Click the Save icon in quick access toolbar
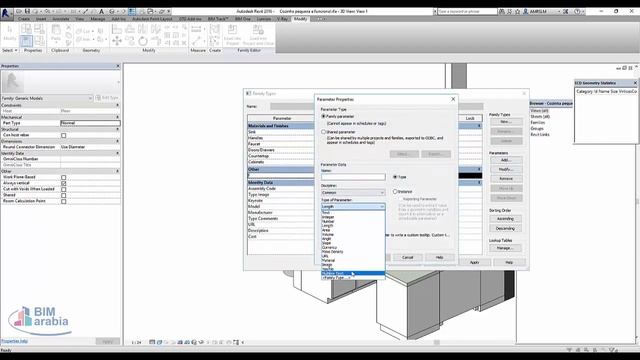Viewport: 640px width, 360px height. pyautogui.click(x=27, y=11)
